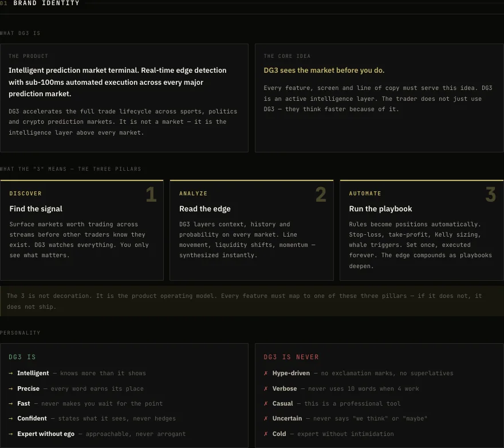Click the "Every feature, screen and line of copy" paragraph

(x=378, y=99)
